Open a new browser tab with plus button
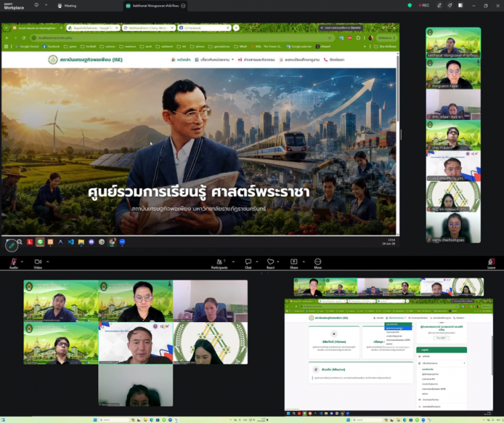504x423 pixels. click(x=236, y=28)
